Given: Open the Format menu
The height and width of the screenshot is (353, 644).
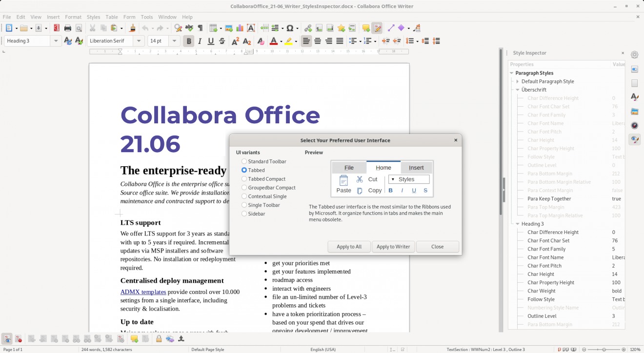Looking at the screenshot, I should [x=73, y=17].
